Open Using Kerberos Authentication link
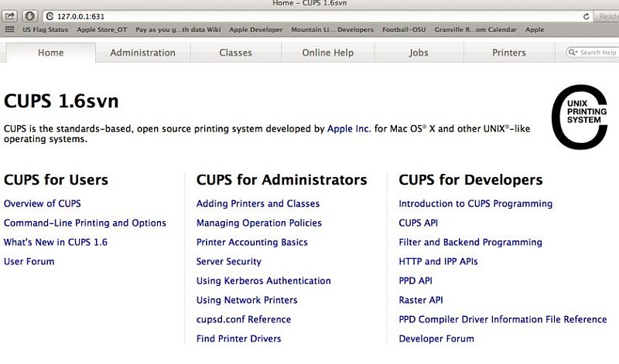The width and height of the screenshot is (619, 364). [264, 281]
